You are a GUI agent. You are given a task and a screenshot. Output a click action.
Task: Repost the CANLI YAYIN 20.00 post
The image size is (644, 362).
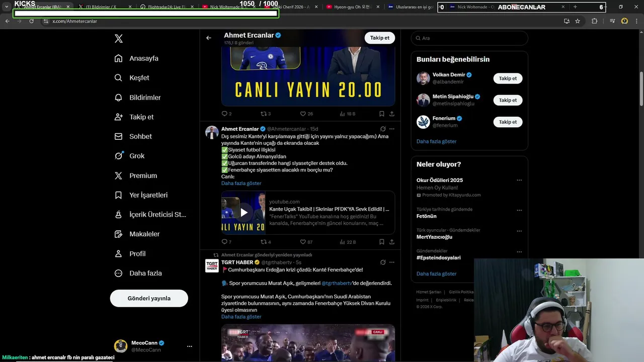click(266, 114)
